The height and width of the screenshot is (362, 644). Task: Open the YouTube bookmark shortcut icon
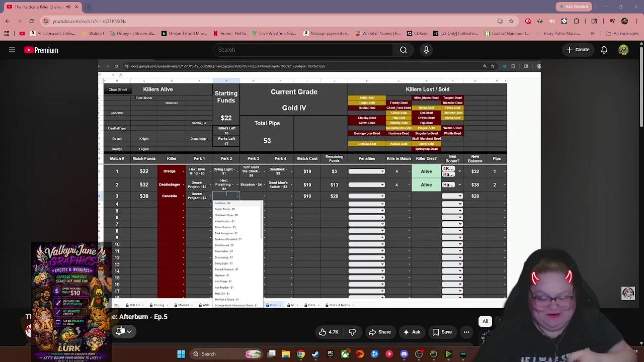(22, 34)
